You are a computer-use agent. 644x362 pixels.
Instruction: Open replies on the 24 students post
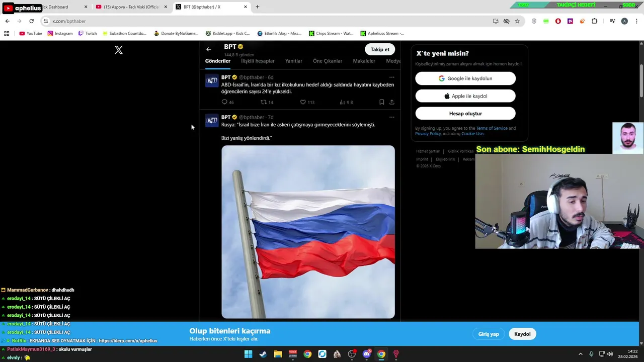pos(227,102)
